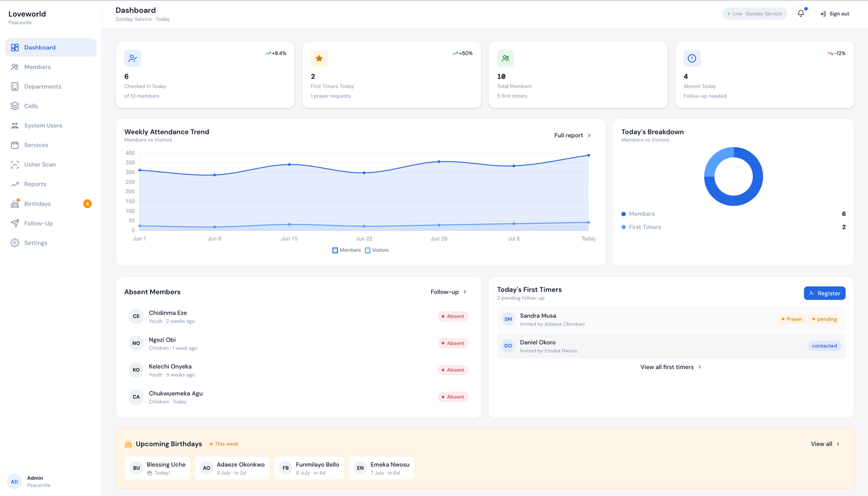868x496 pixels.
Task: Click the Follow-Up paper plane icon
Action: click(15, 223)
